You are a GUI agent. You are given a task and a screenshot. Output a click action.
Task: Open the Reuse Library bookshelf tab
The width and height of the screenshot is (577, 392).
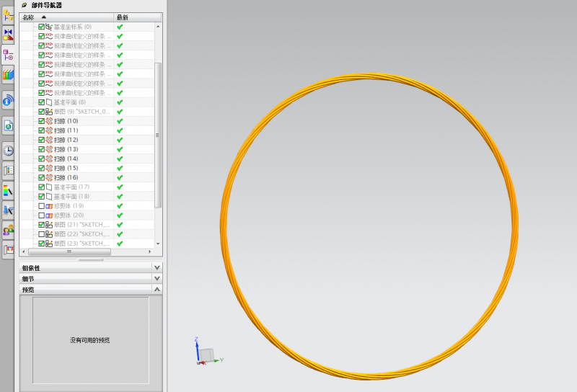[8, 75]
